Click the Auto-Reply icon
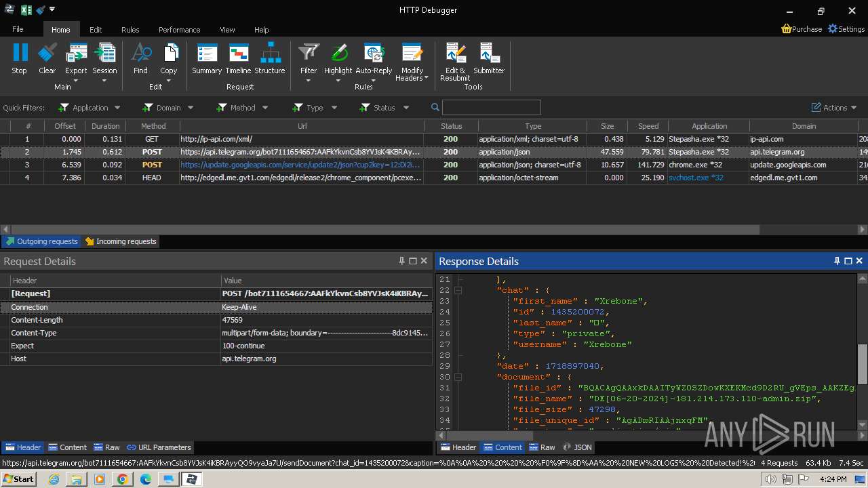Screen dimensions: 868x488 click(x=374, y=53)
